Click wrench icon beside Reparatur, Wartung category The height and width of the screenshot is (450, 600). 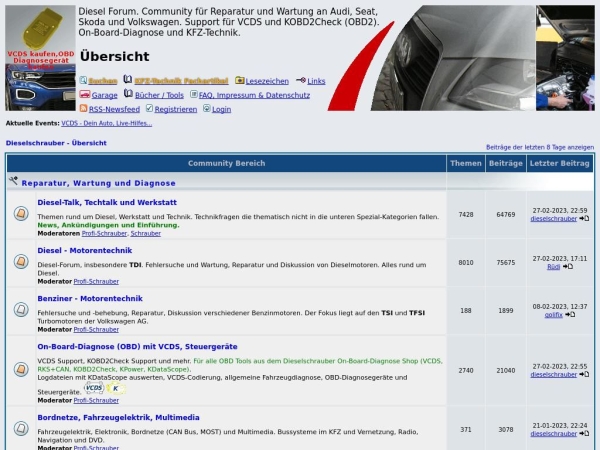click(13, 181)
